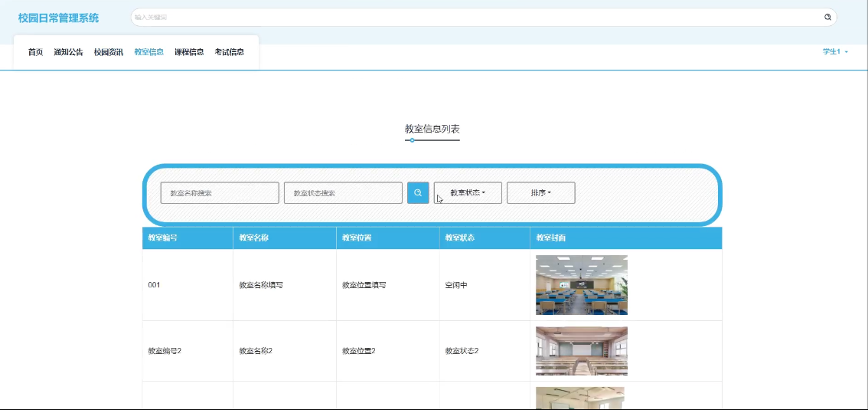Viewport: 868px width, 410px height.
Task: Select 教室信息 menu item
Action: point(149,52)
